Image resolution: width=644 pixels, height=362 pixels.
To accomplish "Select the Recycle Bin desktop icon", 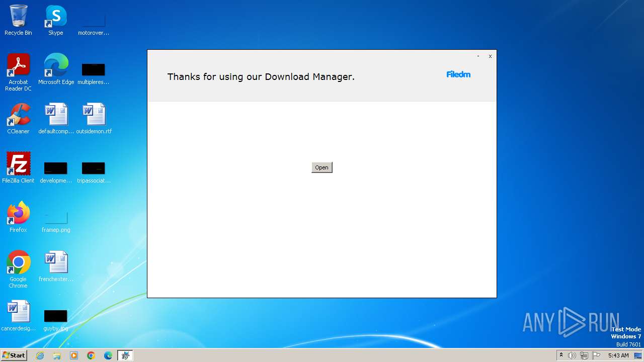I will (x=18, y=20).
